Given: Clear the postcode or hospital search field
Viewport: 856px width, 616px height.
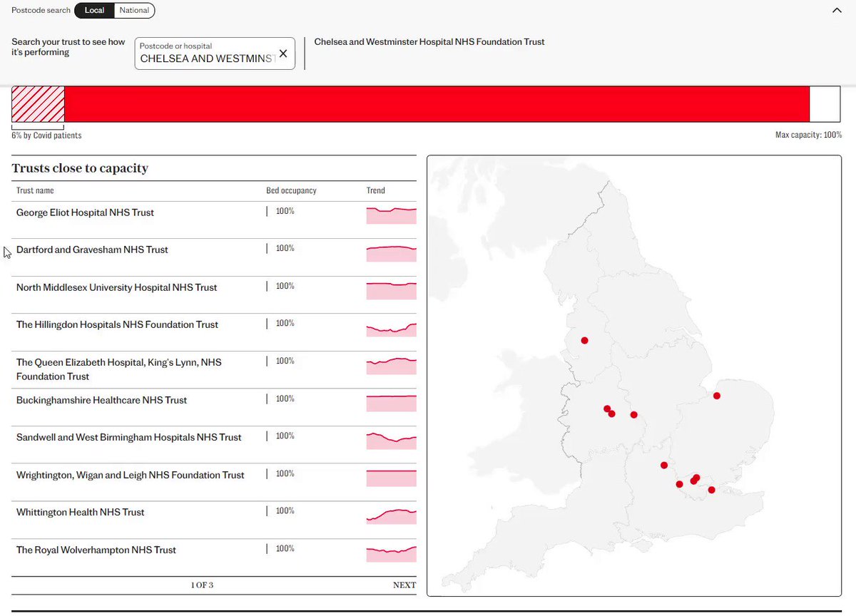Looking at the screenshot, I should 283,53.
